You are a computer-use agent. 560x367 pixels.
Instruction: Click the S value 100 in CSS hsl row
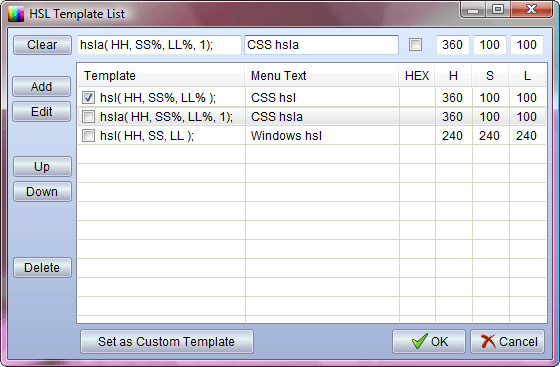(x=489, y=98)
